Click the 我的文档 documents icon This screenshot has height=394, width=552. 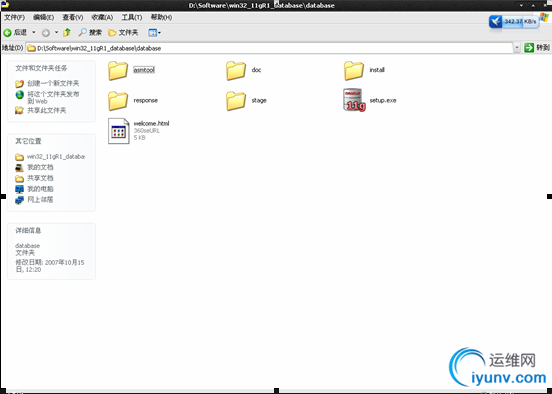point(19,168)
